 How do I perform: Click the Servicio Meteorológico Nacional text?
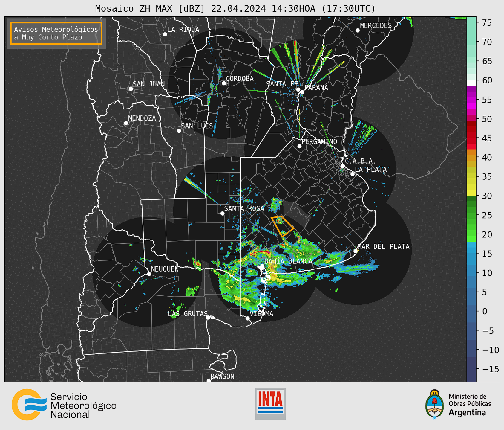pos(83,405)
